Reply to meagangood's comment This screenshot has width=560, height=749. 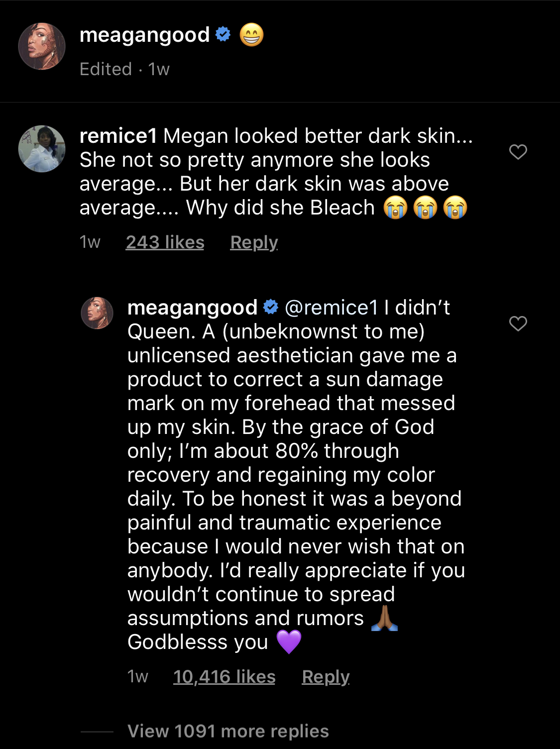click(x=326, y=677)
